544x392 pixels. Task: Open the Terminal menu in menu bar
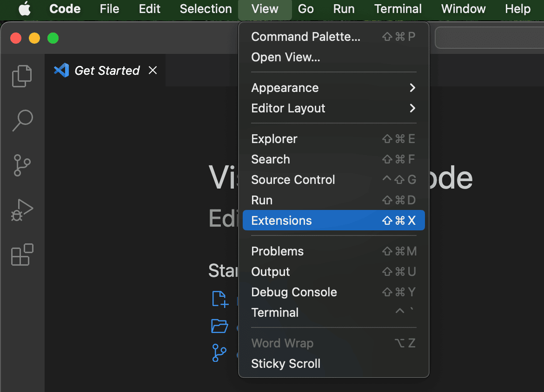coord(398,9)
